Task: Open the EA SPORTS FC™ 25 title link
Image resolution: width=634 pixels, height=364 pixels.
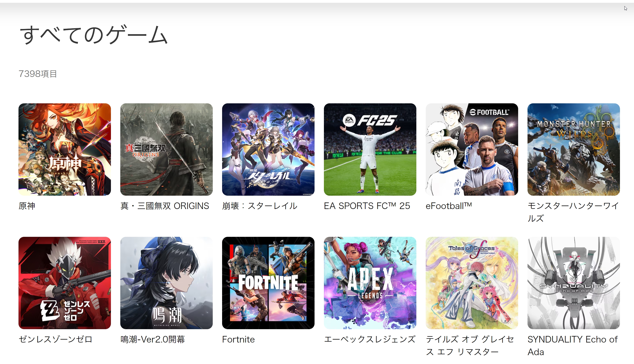Action: 367,206
